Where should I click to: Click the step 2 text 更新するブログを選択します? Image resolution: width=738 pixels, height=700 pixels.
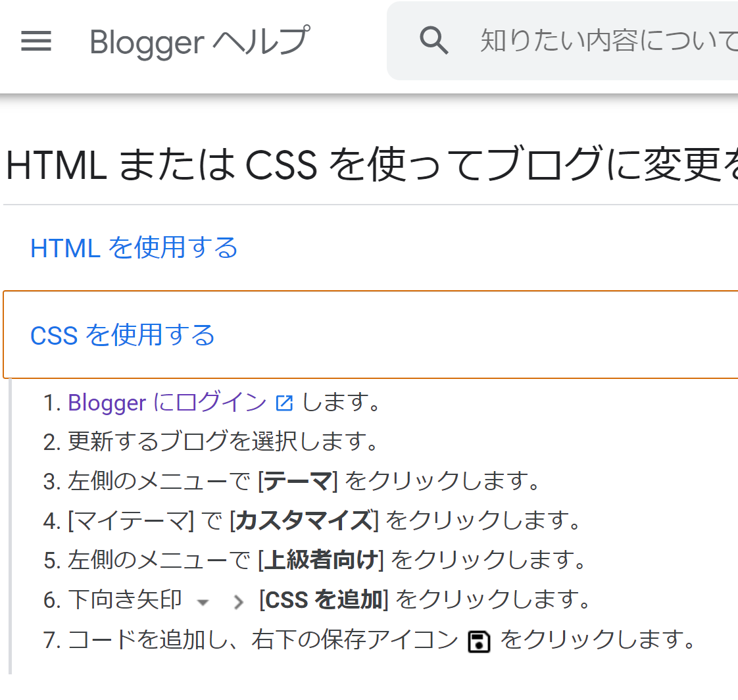click(222, 442)
